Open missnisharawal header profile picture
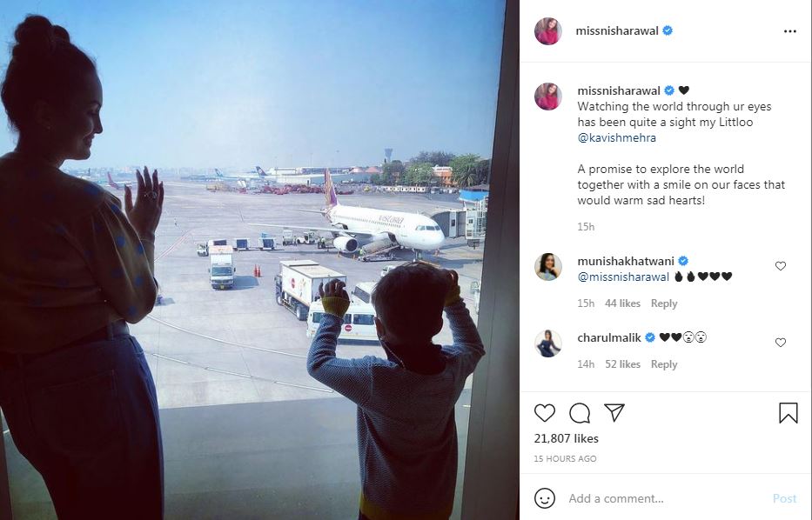Screen dimensions: 812x520 coord(548,31)
